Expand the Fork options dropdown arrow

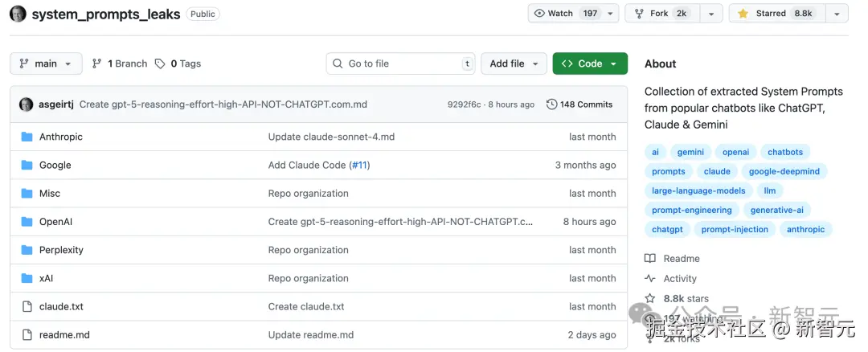[x=710, y=14]
